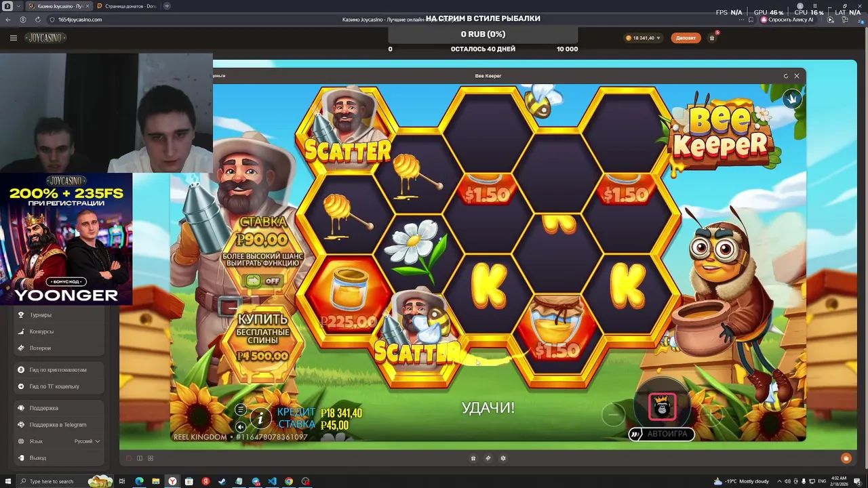Open the Joycasino hamburger menu

(13, 38)
